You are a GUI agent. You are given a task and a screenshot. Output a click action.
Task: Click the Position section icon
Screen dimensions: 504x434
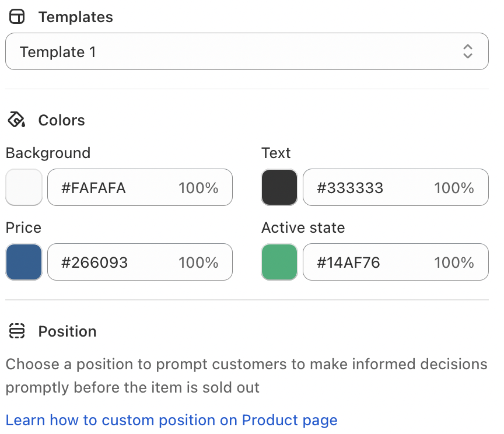coord(17,331)
